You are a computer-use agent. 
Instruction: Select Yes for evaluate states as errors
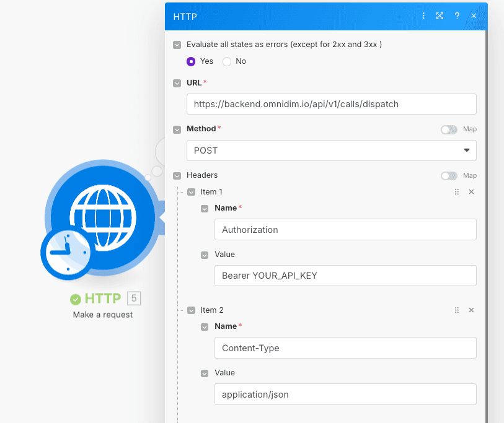pos(192,61)
